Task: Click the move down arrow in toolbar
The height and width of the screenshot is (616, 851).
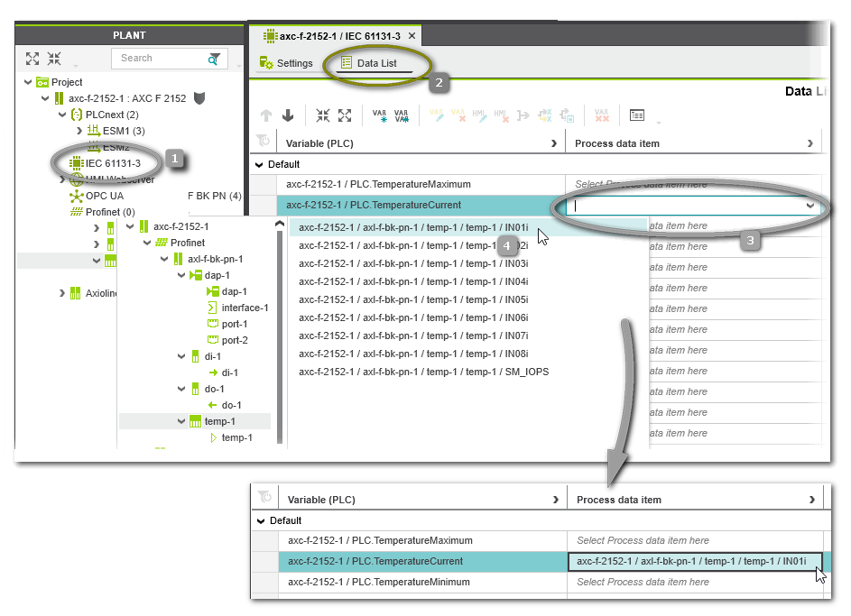Action: [x=288, y=115]
